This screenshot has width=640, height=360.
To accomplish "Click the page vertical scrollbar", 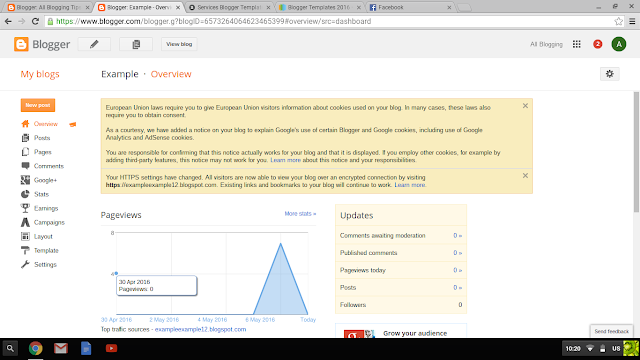I will click(x=636, y=152).
